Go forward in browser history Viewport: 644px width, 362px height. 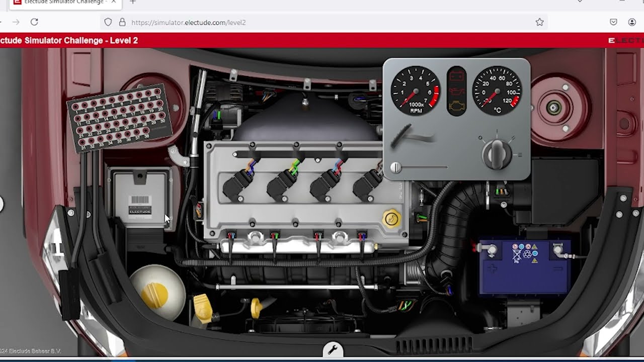click(x=16, y=22)
